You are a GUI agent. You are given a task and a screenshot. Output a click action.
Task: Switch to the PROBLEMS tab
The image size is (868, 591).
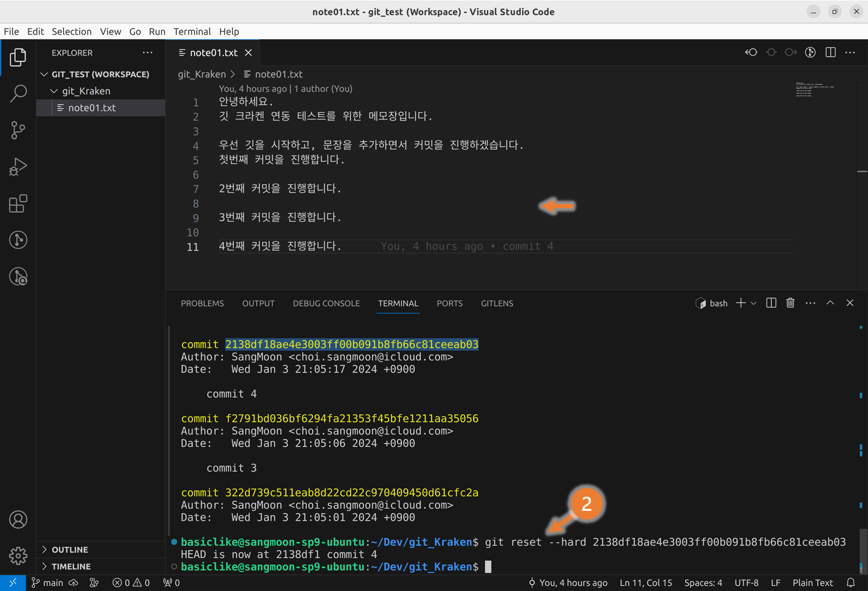click(202, 303)
